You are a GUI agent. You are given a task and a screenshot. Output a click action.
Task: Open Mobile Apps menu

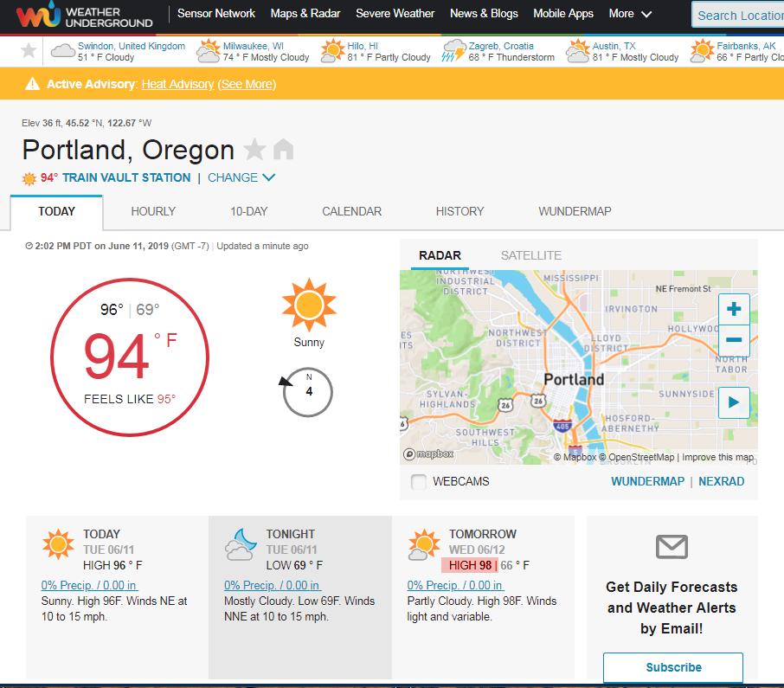563,14
